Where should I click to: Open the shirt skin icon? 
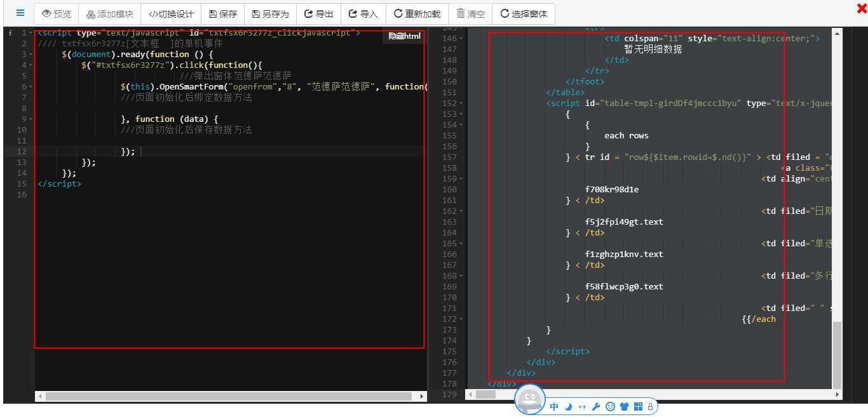point(624,407)
